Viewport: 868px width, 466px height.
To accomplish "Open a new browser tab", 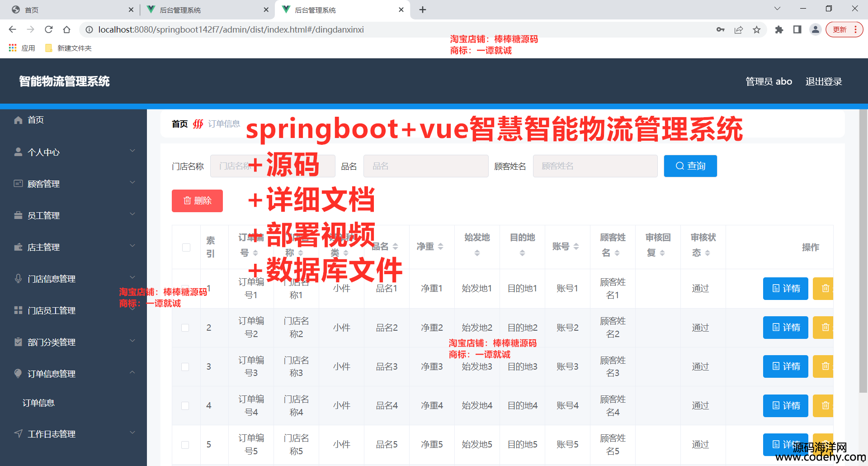I will click(422, 10).
